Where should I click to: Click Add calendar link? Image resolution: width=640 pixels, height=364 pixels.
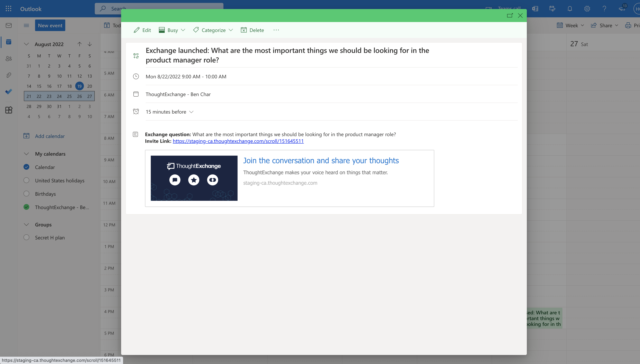tap(50, 136)
